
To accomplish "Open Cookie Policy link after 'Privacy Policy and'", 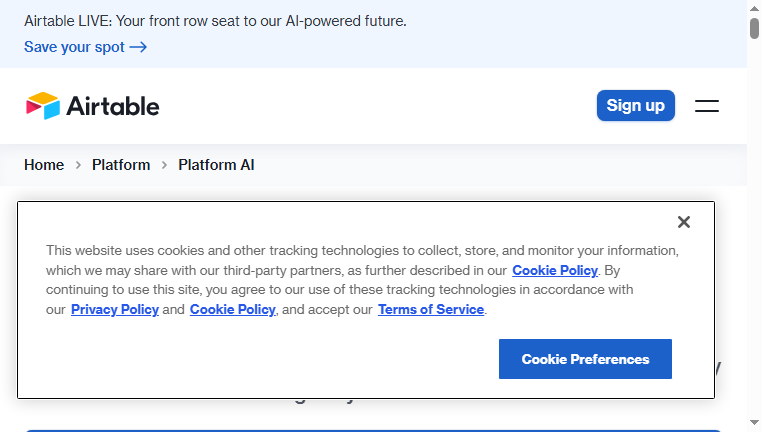I will point(232,310).
